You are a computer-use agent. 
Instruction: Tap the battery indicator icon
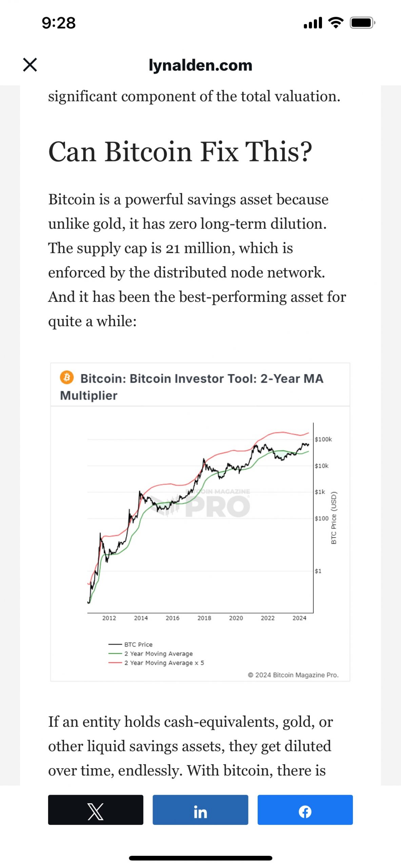coord(362,23)
